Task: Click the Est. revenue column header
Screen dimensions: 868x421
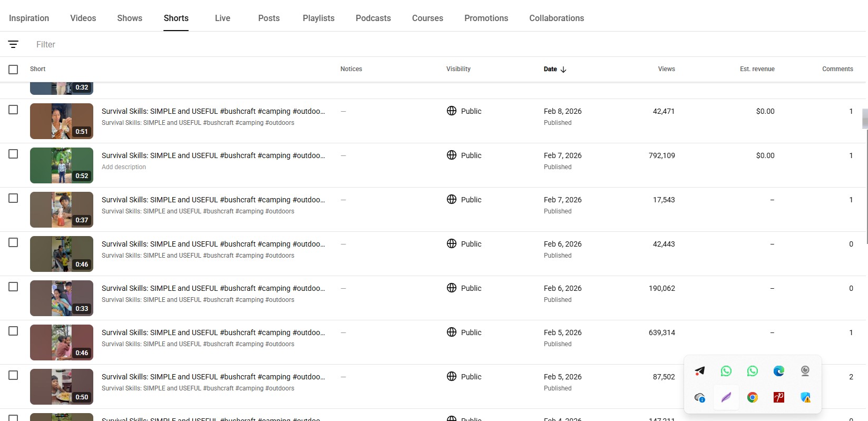Action: point(757,69)
